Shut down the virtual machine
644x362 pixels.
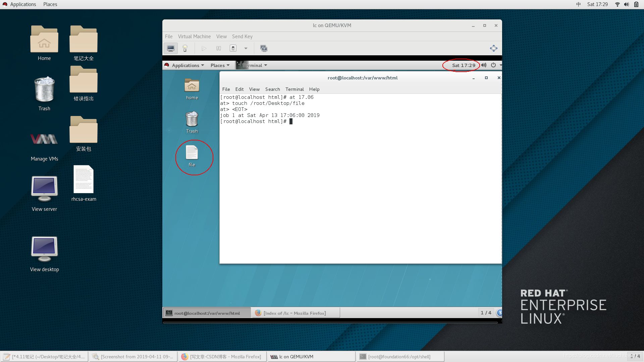(233, 48)
